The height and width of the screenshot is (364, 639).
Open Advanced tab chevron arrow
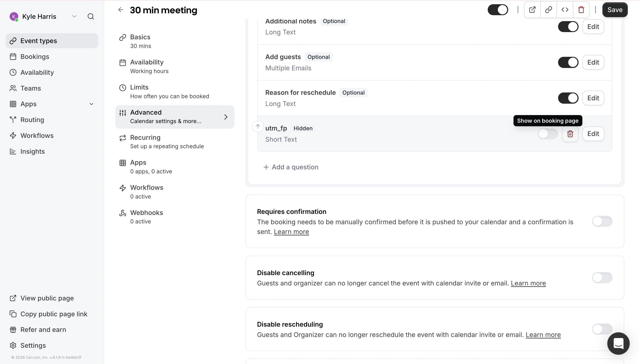click(x=226, y=117)
